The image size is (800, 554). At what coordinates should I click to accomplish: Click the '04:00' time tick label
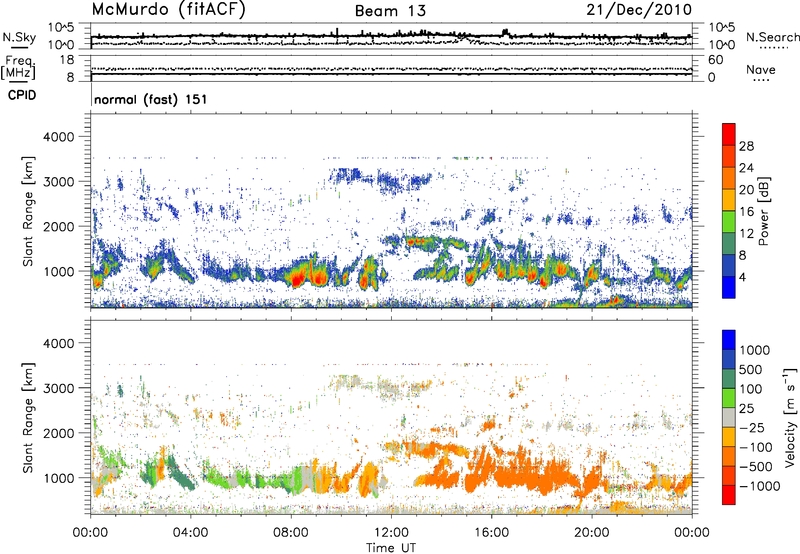[x=190, y=533]
